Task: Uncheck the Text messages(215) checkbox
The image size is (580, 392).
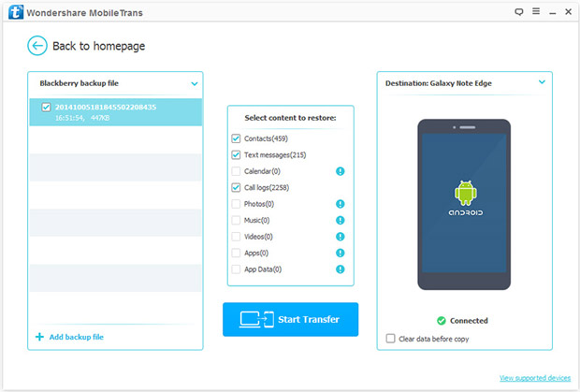Action: pyautogui.click(x=236, y=155)
